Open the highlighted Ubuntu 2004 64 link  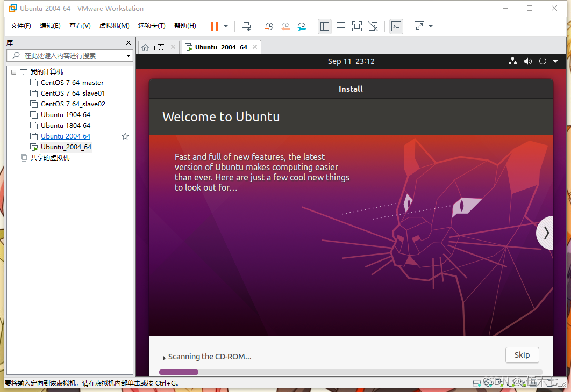click(x=66, y=136)
